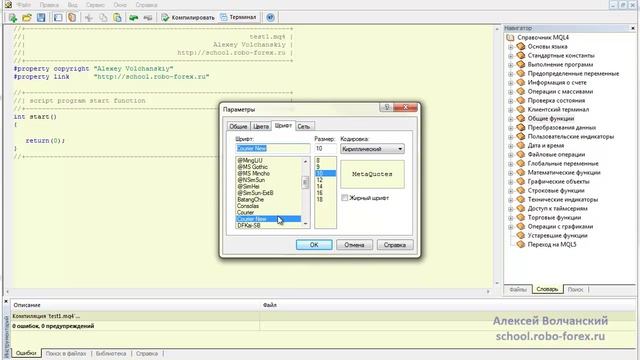Image resolution: width=640 pixels, height=360 pixels.
Task: Click the Шрифт name input field
Action: (x=273, y=149)
